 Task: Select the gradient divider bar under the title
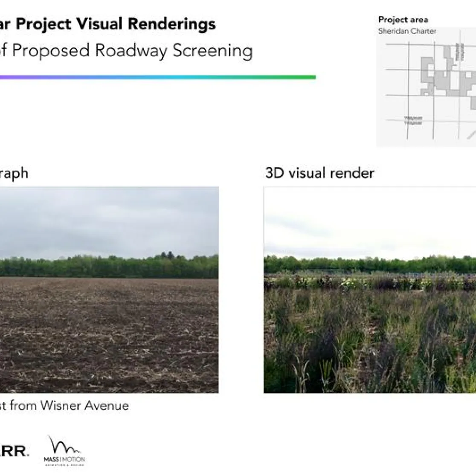(x=158, y=77)
